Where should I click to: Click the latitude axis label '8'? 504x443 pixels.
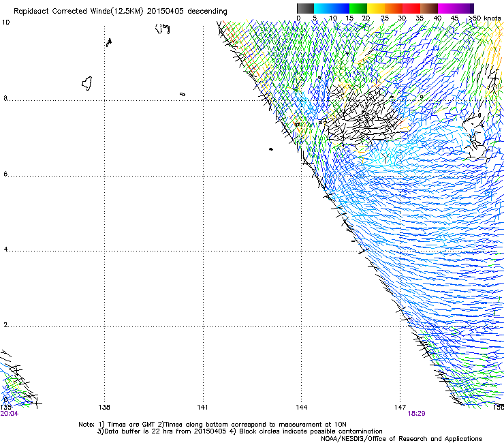click(x=5, y=98)
